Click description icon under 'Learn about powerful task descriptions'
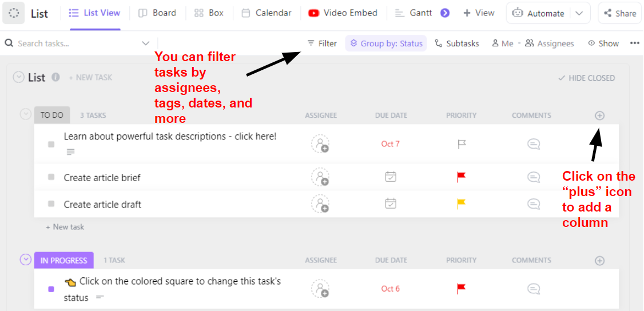This screenshot has width=644, height=311. click(71, 152)
